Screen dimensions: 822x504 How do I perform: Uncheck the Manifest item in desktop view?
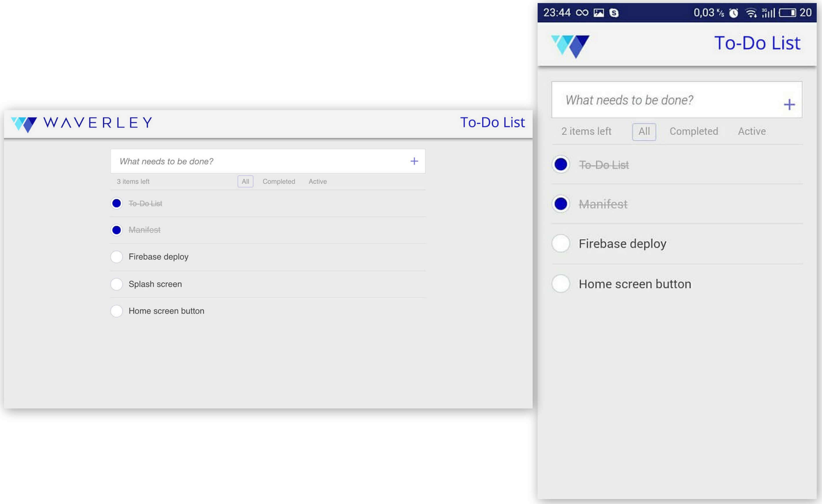(x=116, y=230)
